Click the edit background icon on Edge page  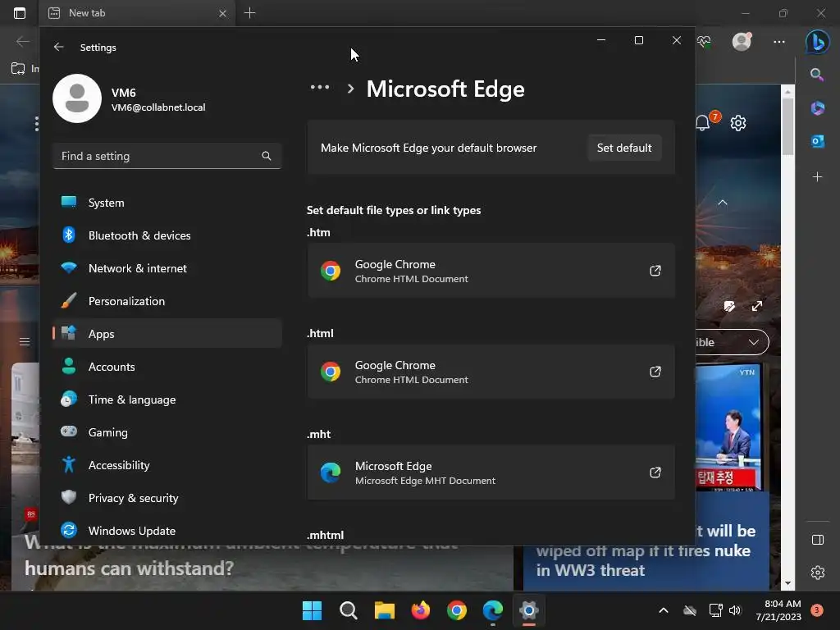(x=729, y=307)
